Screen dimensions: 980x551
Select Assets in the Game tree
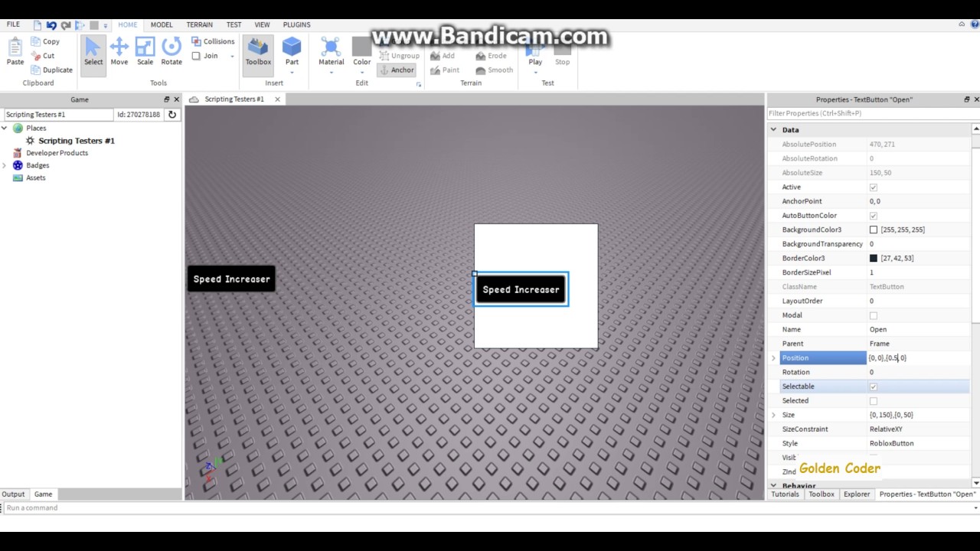pos(36,178)
